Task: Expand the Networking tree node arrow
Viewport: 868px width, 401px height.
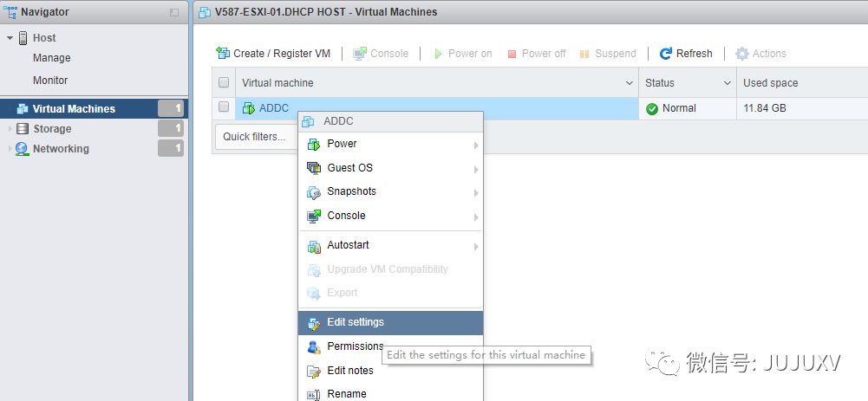Action: click(10, 149)
